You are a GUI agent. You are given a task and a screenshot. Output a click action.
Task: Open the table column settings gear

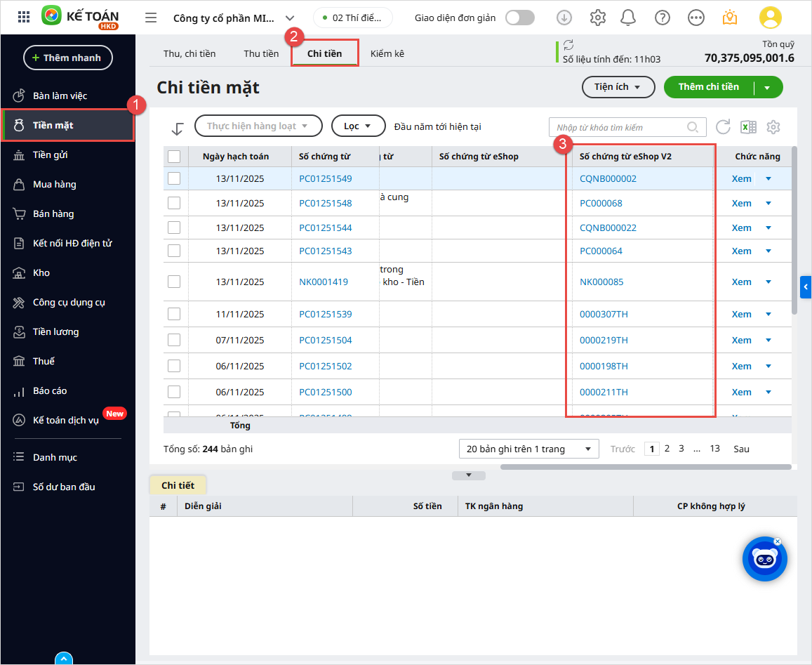(773, 127)
